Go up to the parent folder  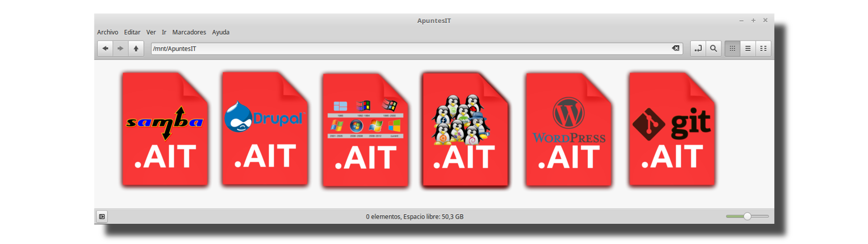point(136,48)
